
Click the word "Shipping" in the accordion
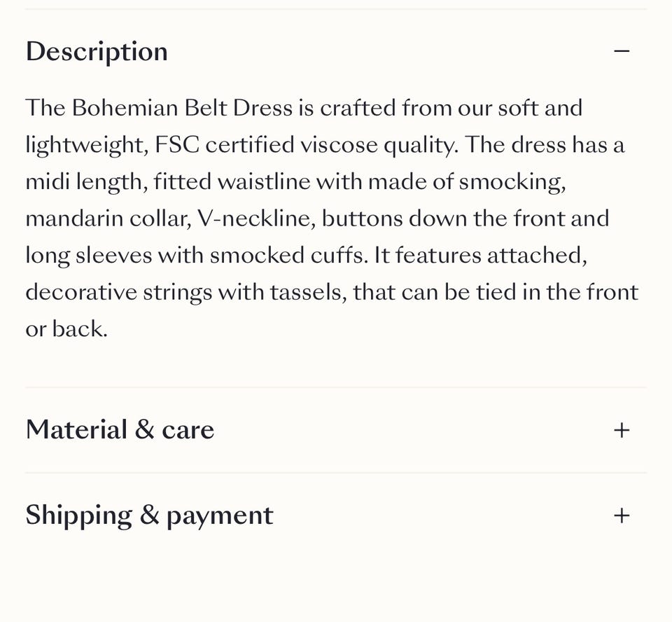click(78, 516)
